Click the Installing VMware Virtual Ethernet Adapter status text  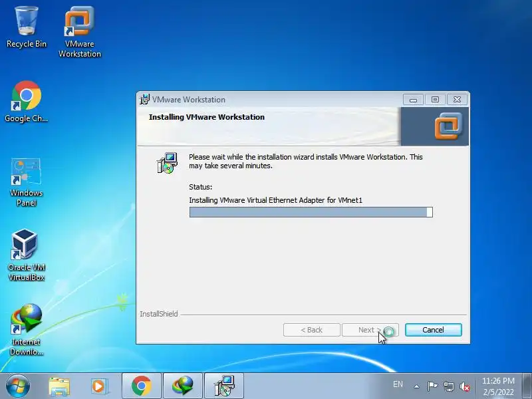pos(275,200)
